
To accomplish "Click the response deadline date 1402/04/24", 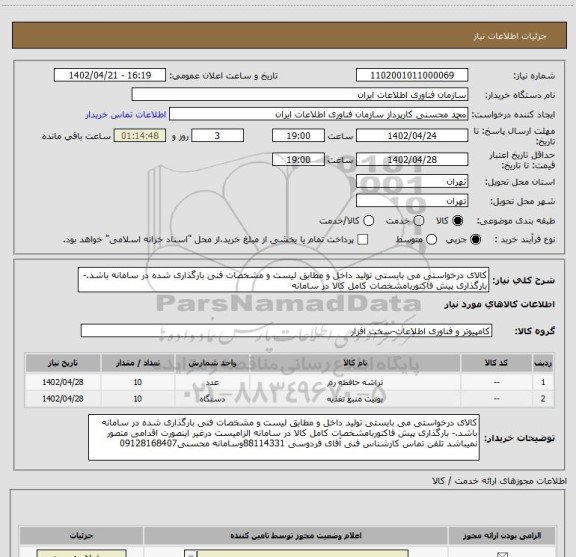I will pos(412,136).
